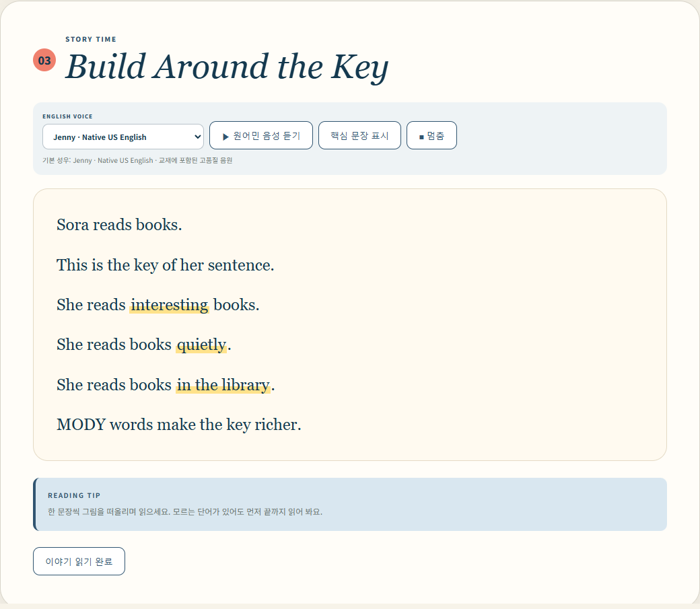Click the 03 lesson number badge
Screen dimensions: 700x609
click(x=44, y=61)
